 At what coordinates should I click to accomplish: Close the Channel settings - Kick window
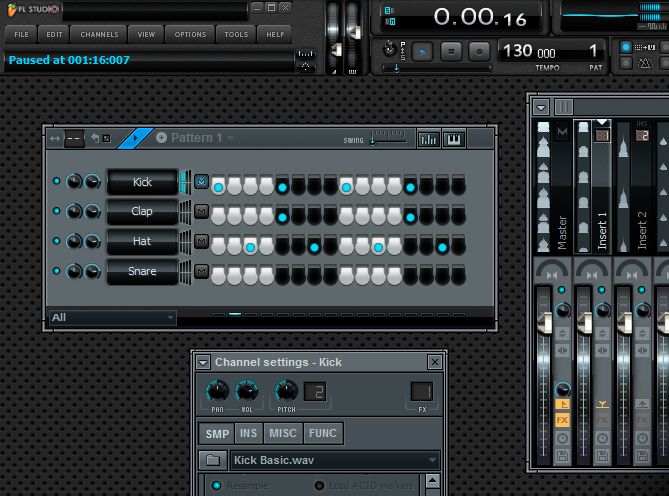tap(434, 362)
